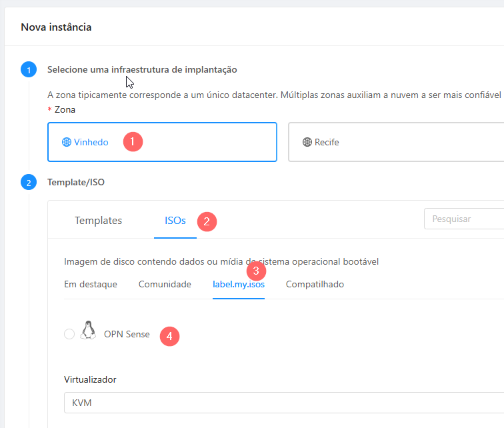Choose the Recife zone card
The height and width of the screenshot is (428, 504).
[x=396, y=142]
